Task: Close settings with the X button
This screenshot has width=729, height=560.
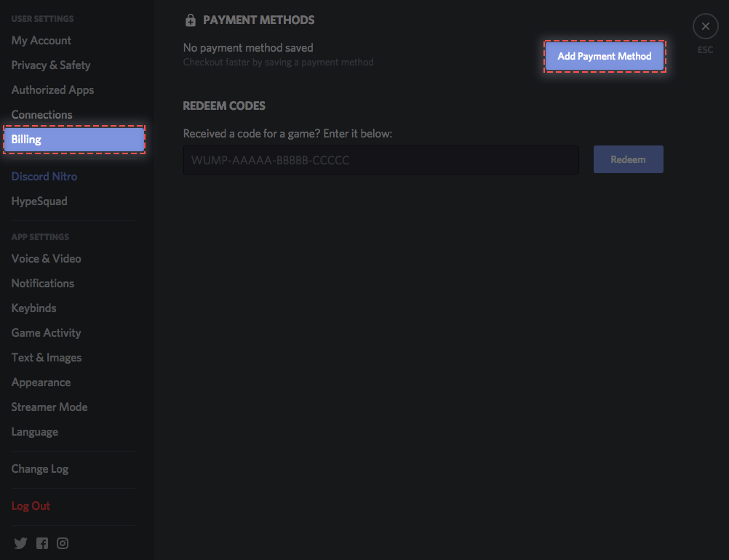Action: click(705, 26)
